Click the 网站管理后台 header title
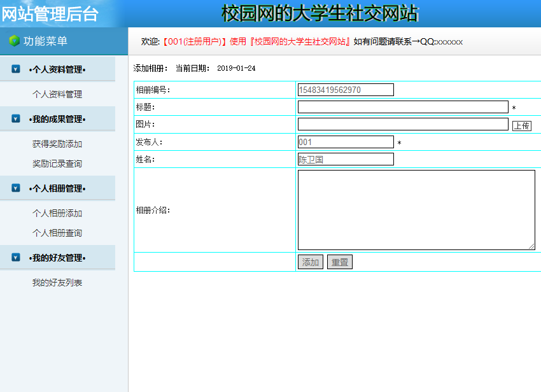The height and width of the screenshot is (392, 541). click(50, 14)
